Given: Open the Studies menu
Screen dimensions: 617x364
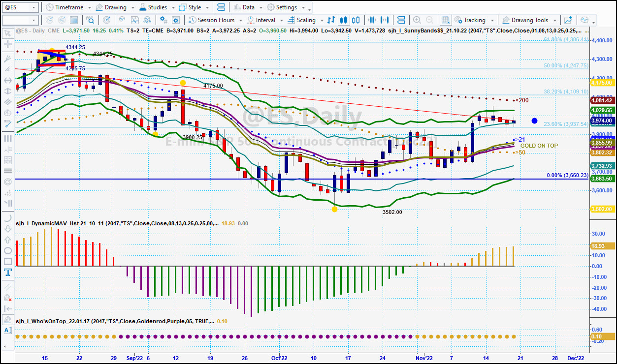Looking at the screenshot, I should click(153, 7).
